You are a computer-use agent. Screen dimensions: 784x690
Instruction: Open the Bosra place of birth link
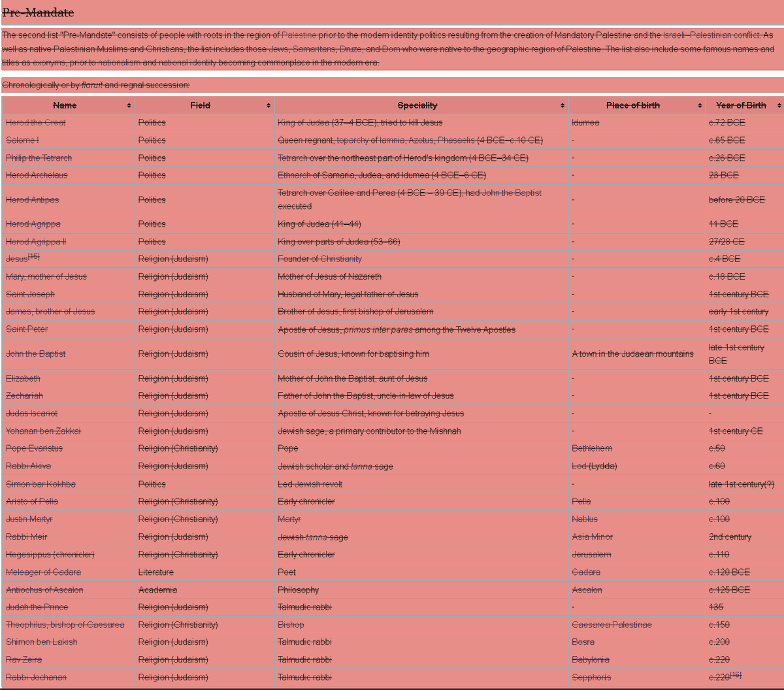click(x=583, y=642)
